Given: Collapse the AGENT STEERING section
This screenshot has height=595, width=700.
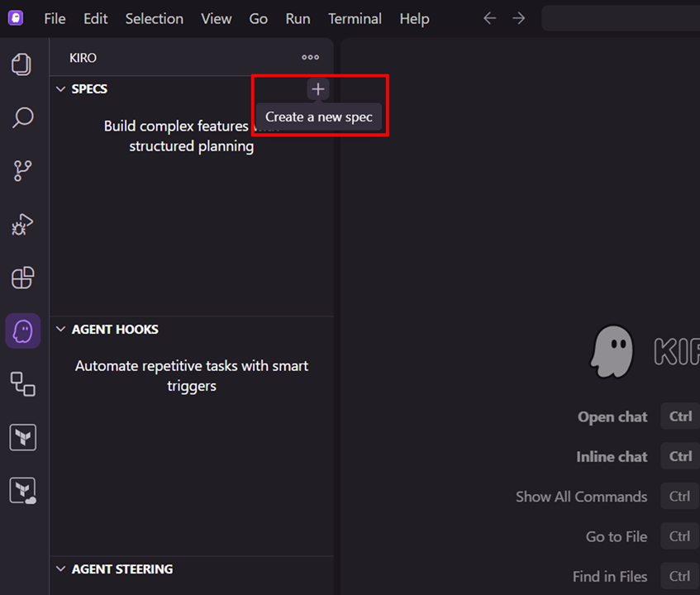Looking at the screenshot, I should pos(60,569).
